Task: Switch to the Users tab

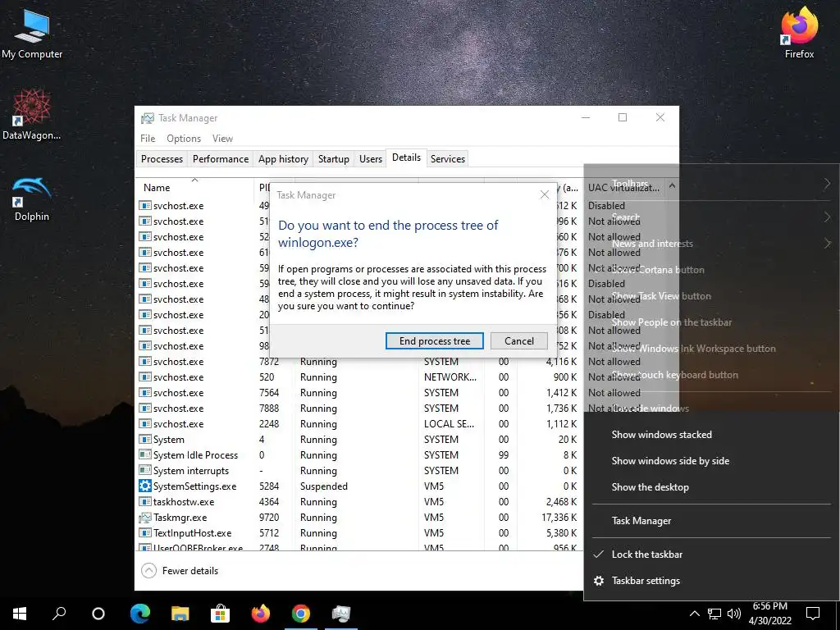Action: click(x=371, y=158)
